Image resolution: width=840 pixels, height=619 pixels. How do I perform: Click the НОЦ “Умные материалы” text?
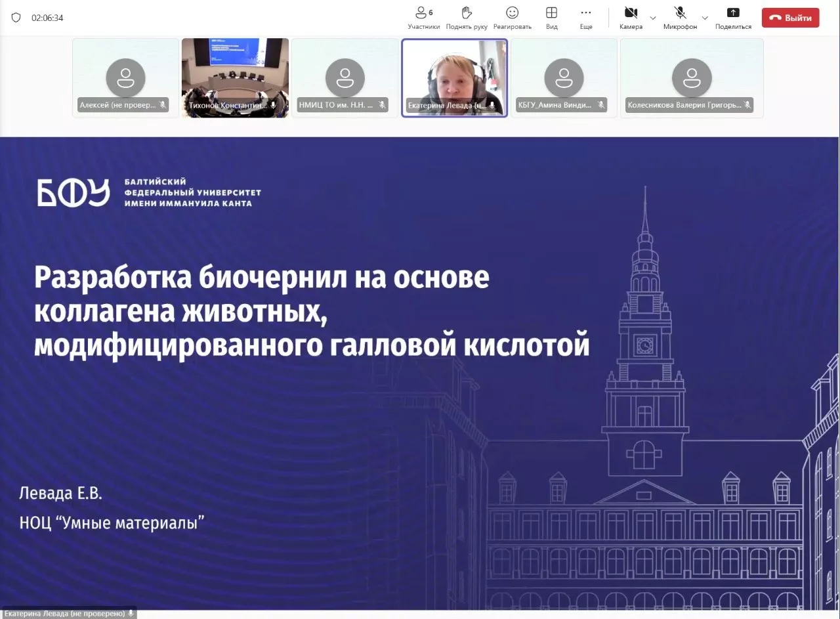pos(112,523)
